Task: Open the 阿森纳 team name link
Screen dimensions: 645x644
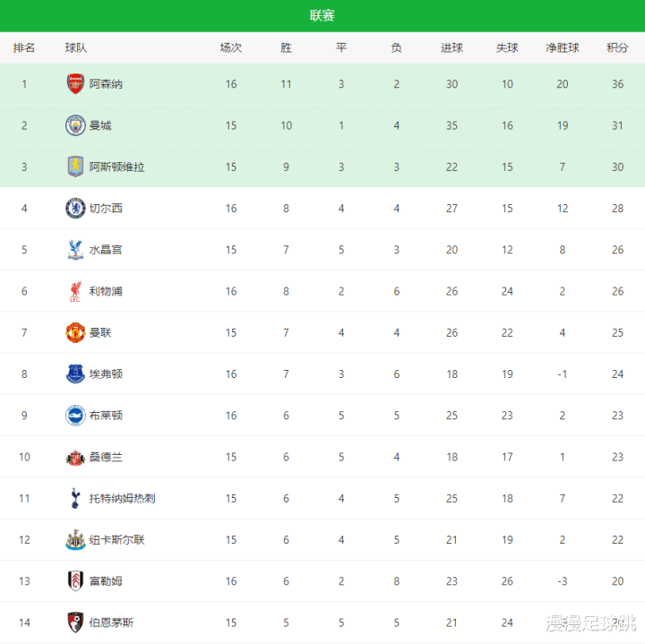Action: pos(106,84)
